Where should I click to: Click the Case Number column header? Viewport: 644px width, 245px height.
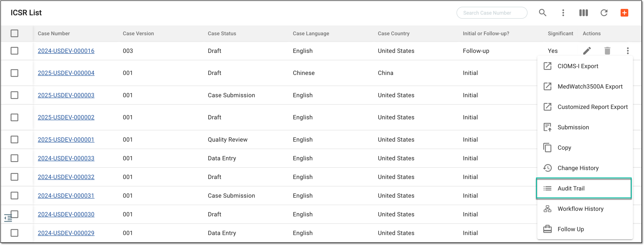pyautogui.click(x=54, y=33)
